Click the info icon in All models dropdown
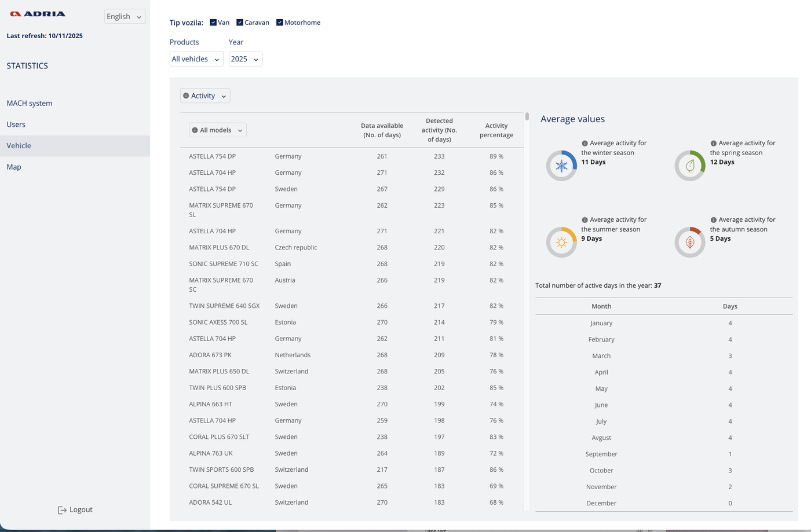 coord(195,130)
